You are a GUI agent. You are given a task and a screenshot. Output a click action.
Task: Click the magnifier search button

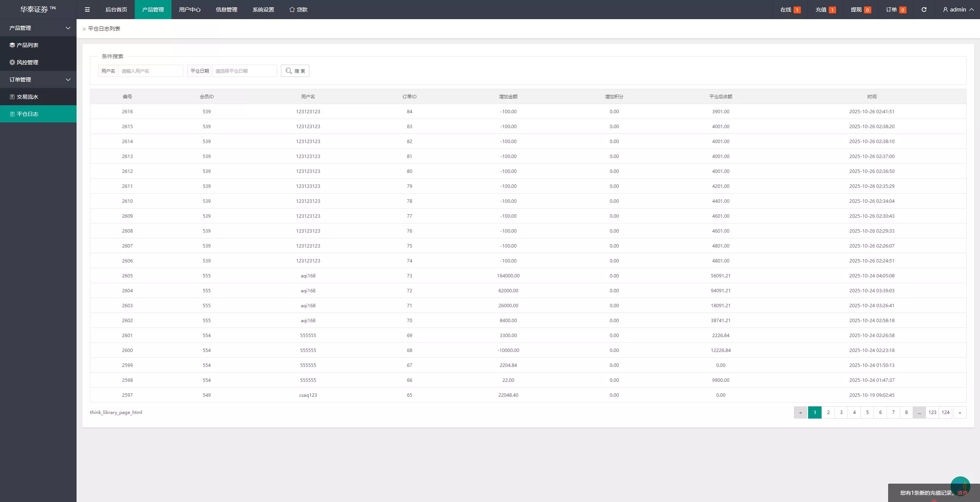pyautogui.click(x=295, y=71)
